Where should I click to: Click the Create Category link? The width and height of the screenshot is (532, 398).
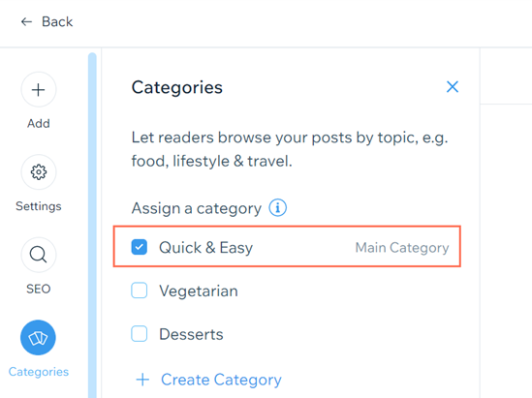coord(221,380)
